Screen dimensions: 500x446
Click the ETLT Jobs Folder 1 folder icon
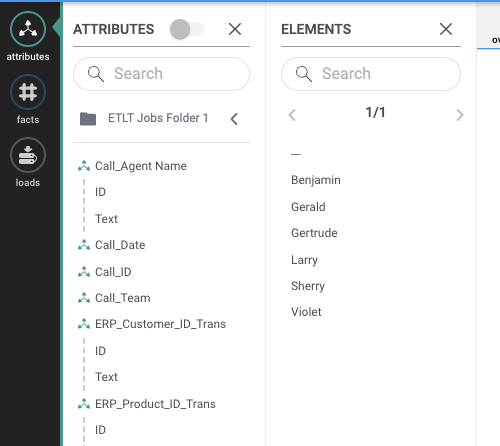click(88, 119)
